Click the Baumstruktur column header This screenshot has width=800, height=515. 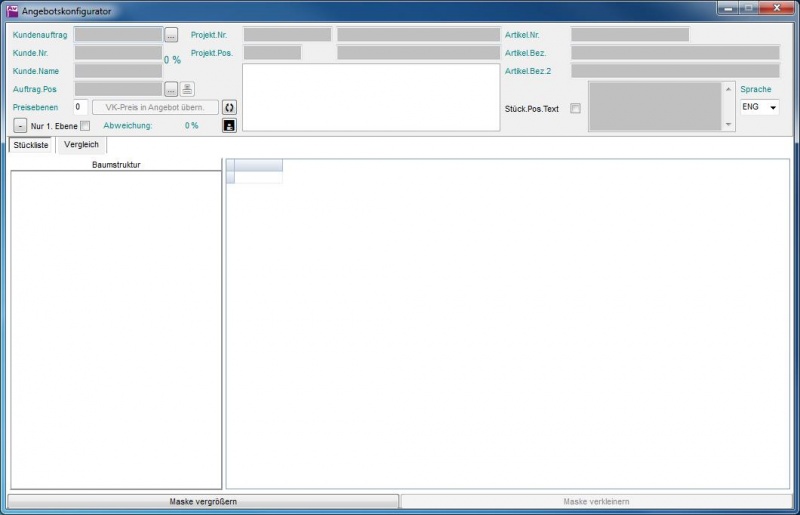(116, 164)
